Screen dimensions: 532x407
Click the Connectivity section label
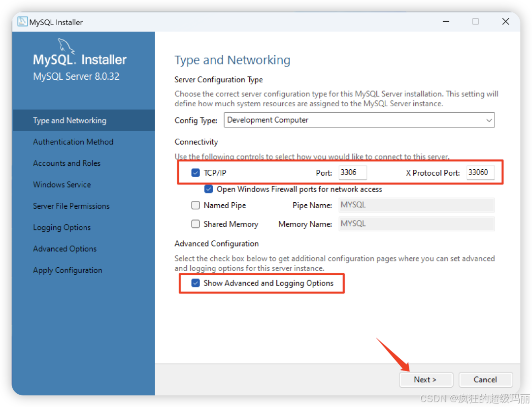click(196, 142)
